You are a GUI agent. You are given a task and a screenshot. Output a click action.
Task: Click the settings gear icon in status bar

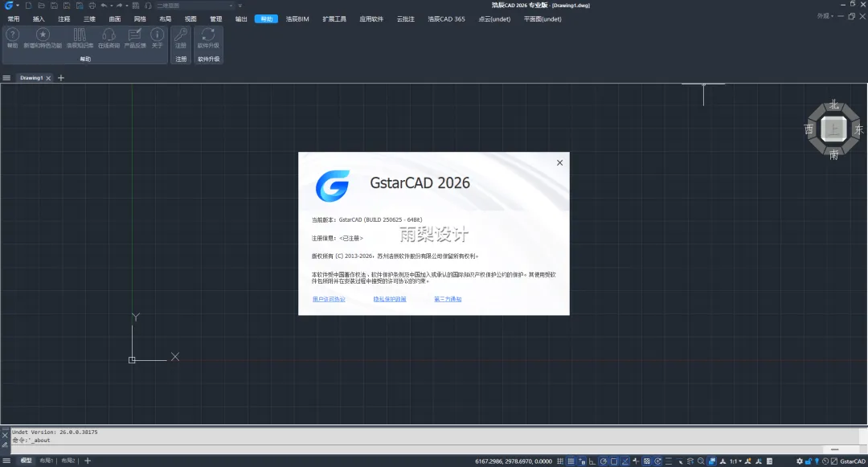800,461
